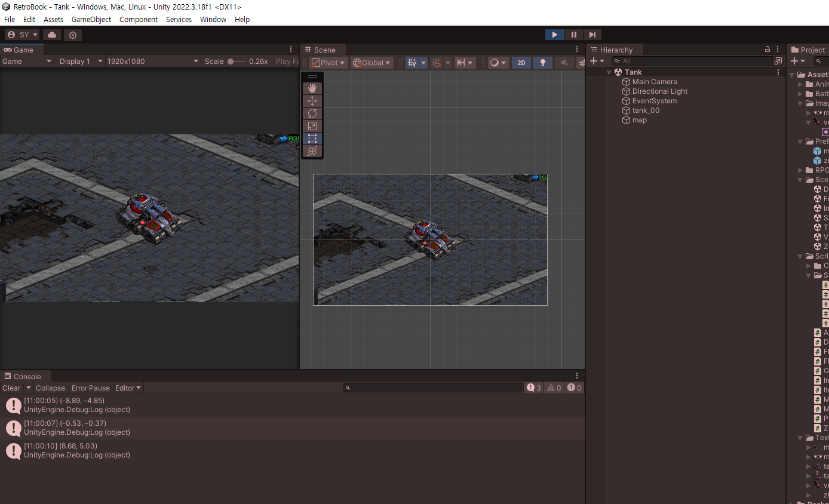
Task: Click the Hierarchy search field
Action: [692, 61]
